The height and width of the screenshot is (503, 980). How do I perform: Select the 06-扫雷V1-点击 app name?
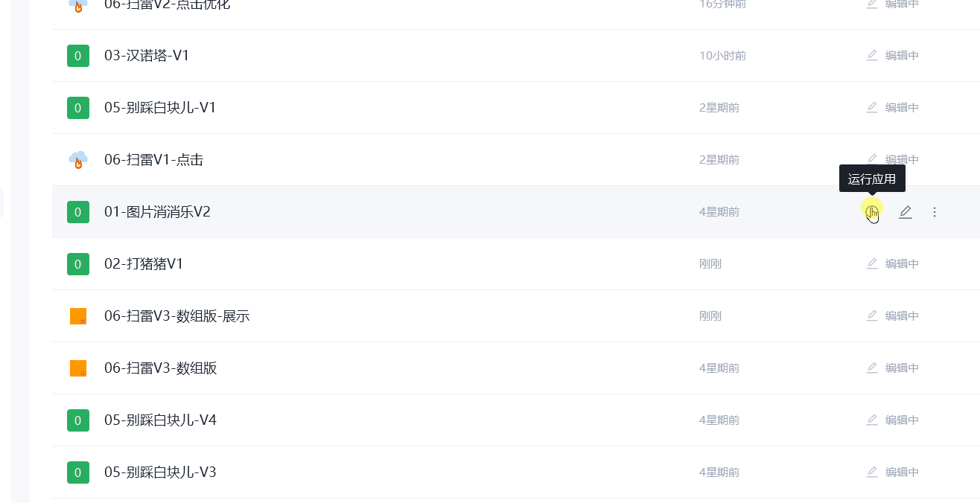point(153,160)
